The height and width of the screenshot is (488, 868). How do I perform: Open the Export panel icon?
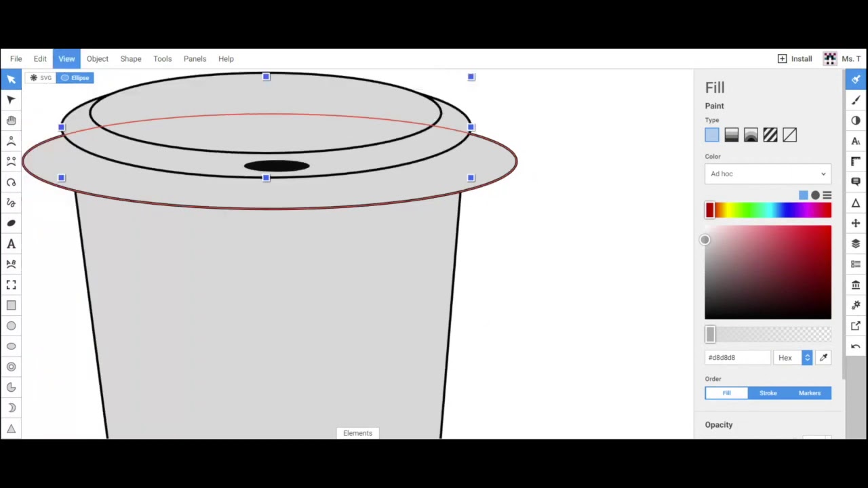(x=856, y=326)
